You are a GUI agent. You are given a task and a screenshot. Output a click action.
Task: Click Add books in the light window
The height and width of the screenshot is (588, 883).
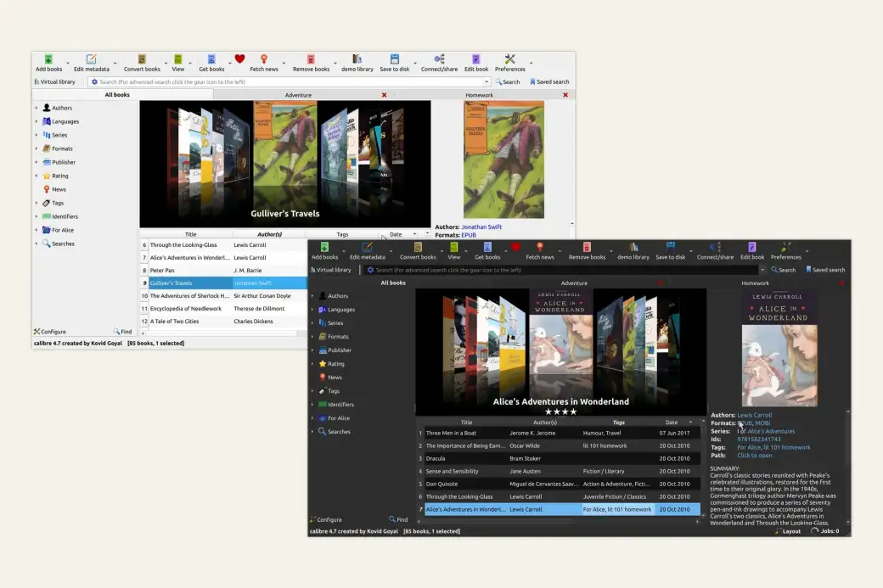tap(49, 63)
